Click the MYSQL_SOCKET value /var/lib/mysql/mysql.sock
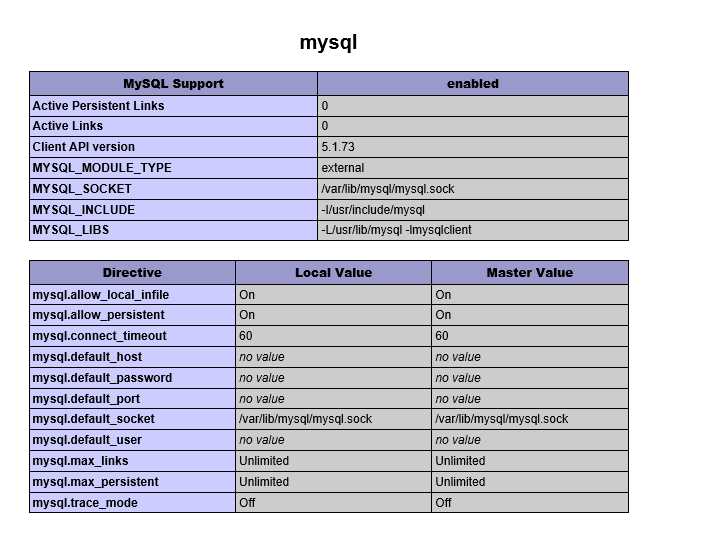Screen dimensions: 714x538 (388, 189)
